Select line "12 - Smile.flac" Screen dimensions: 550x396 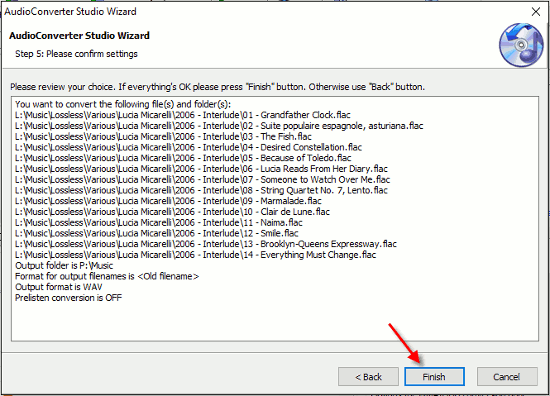click(157, 233)
